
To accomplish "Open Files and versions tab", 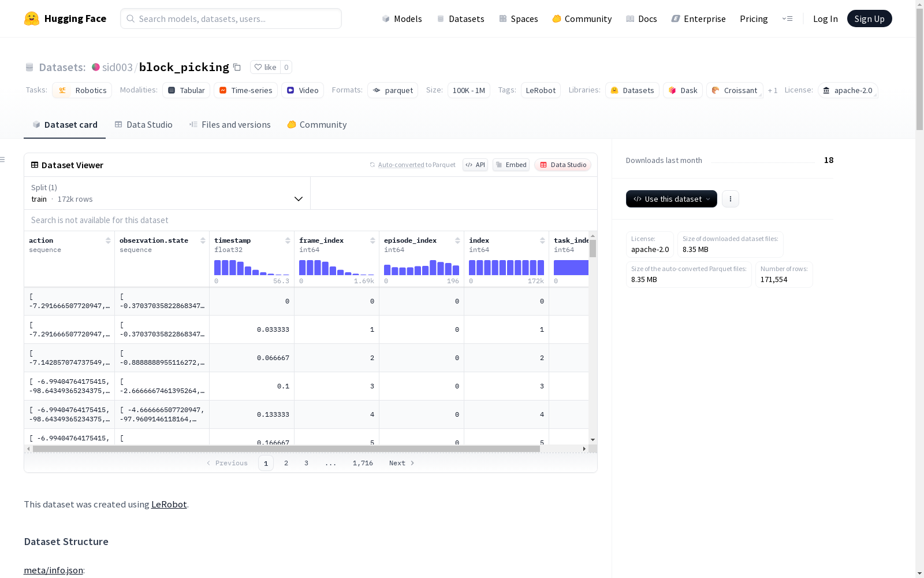I will coord(230,125).
